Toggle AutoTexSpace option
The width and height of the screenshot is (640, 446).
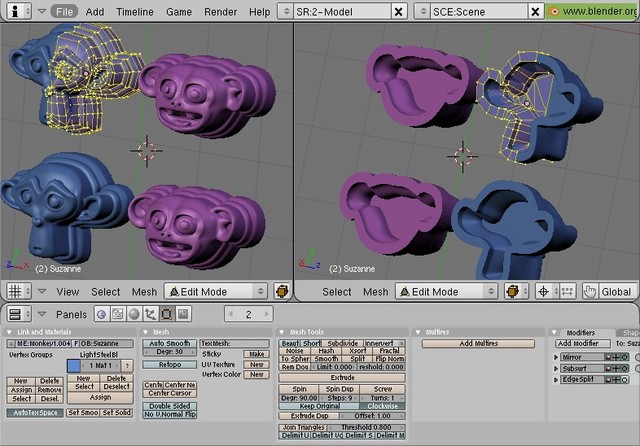[x=36, y=413]
